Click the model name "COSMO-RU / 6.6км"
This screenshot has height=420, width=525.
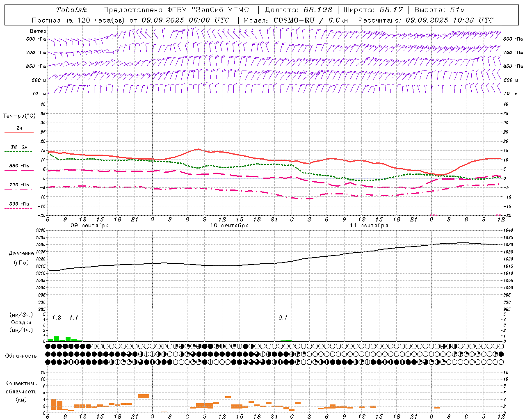pos(311,20)
